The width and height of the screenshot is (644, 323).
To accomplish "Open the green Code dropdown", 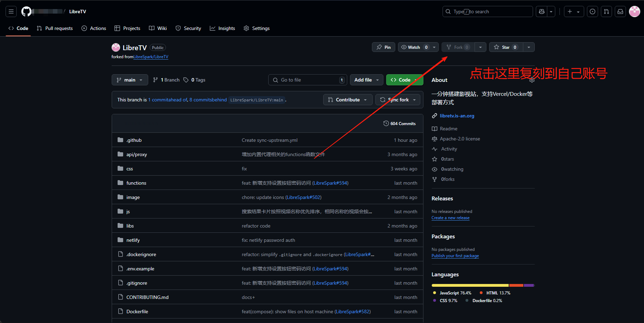I will click(405, 80).
